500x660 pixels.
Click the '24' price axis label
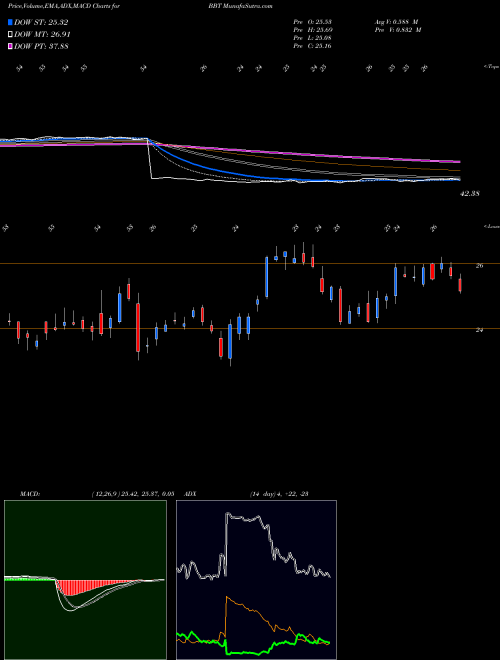pyautogui.click(x=479, y=330)
